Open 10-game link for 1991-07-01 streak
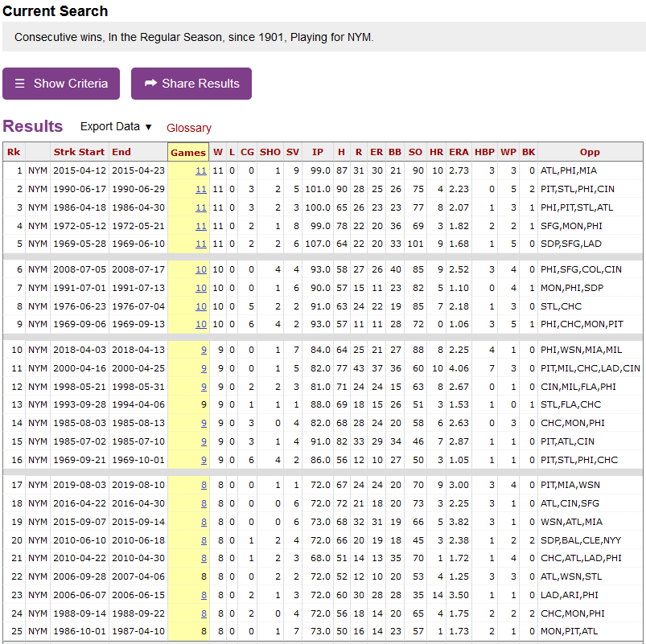Viewport: 646px width, 644px height. (200, 288)
